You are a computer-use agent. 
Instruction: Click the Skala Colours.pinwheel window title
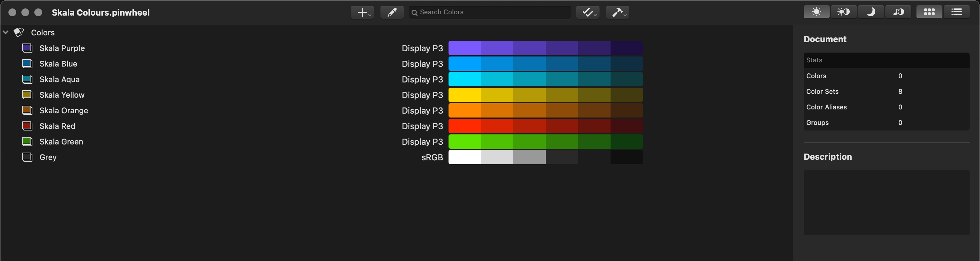tap(100, 13)
